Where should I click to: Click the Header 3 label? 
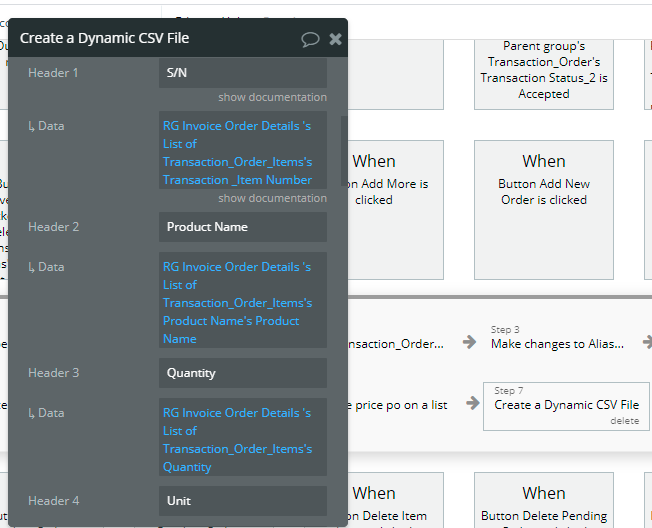[53, 373]
